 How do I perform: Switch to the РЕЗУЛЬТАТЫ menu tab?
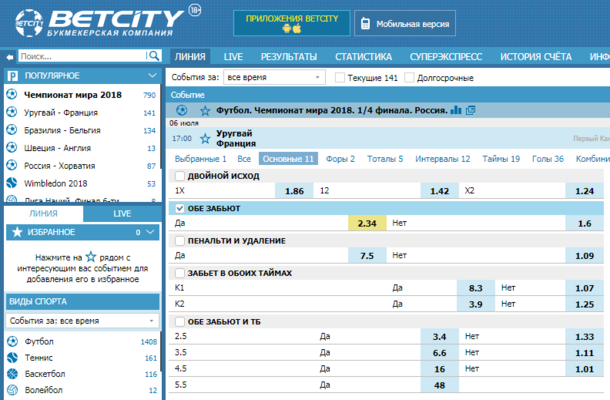click(x=288, y=56)
